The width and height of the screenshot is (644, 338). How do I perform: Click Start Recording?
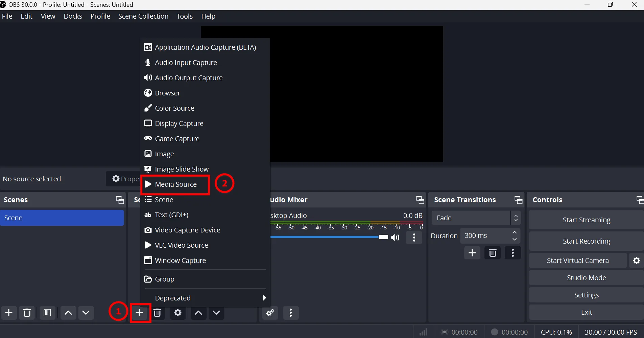coord(587,241)
